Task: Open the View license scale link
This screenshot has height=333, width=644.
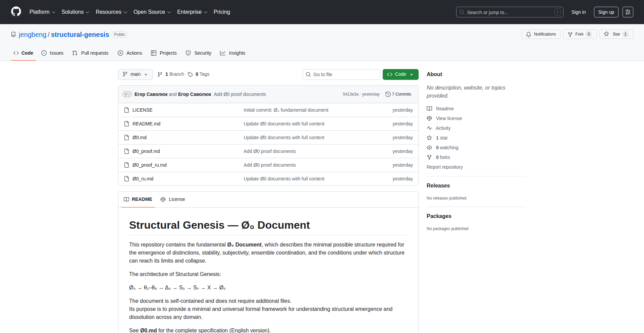Action: (448, 118)
